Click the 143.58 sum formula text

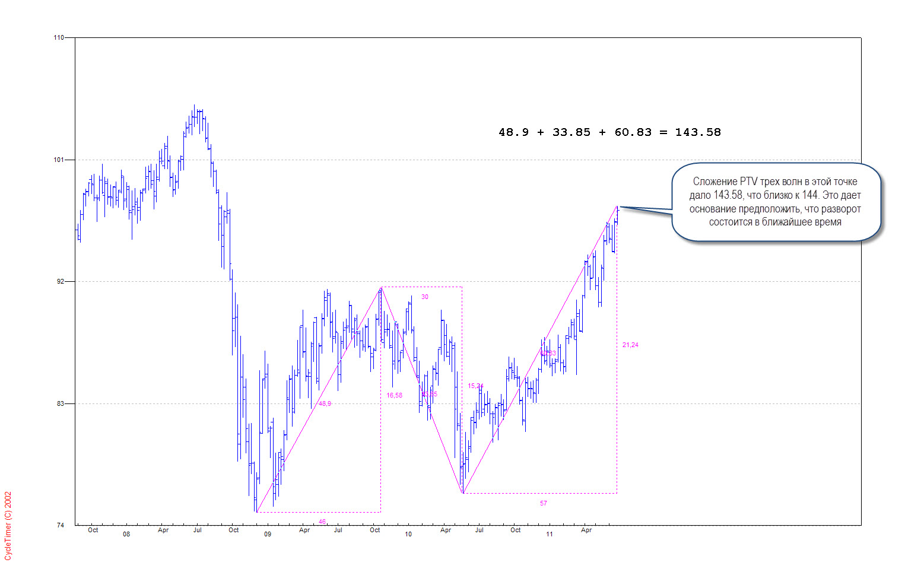click(x=609, y=132)
